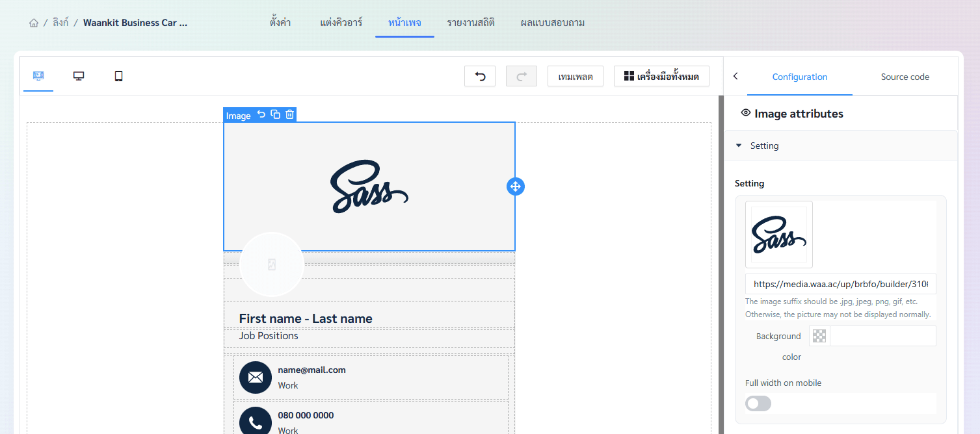Collapse the configuration side panel
The image size is (980, 434).
point(735,76)
